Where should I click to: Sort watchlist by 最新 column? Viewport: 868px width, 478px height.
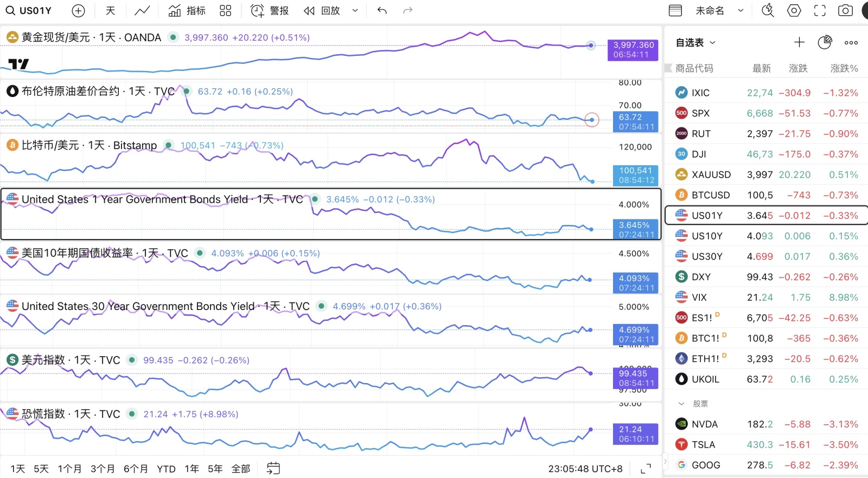pos(761,68)
